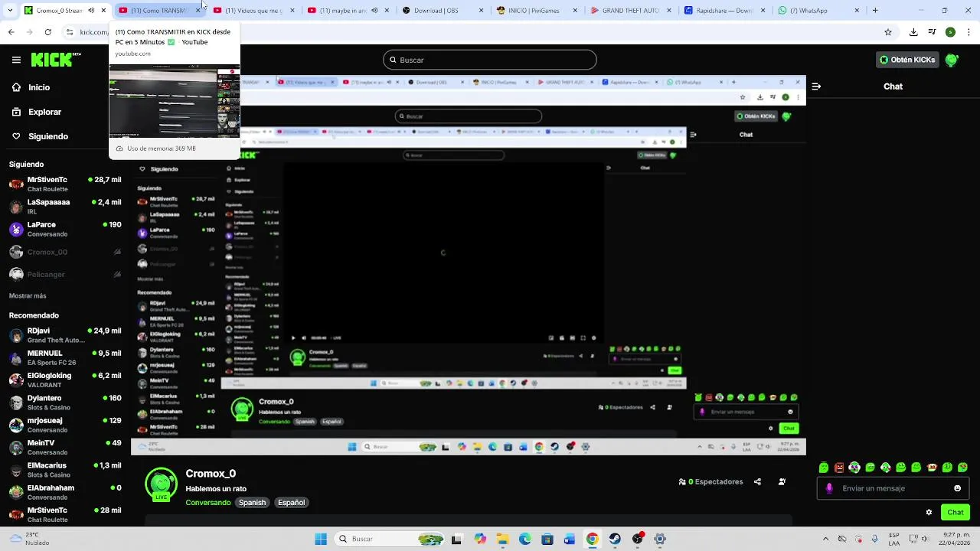Viewport: 980px width, 551px height.
Task: Click the browser back arrow
Action: (x=11, y=32)
